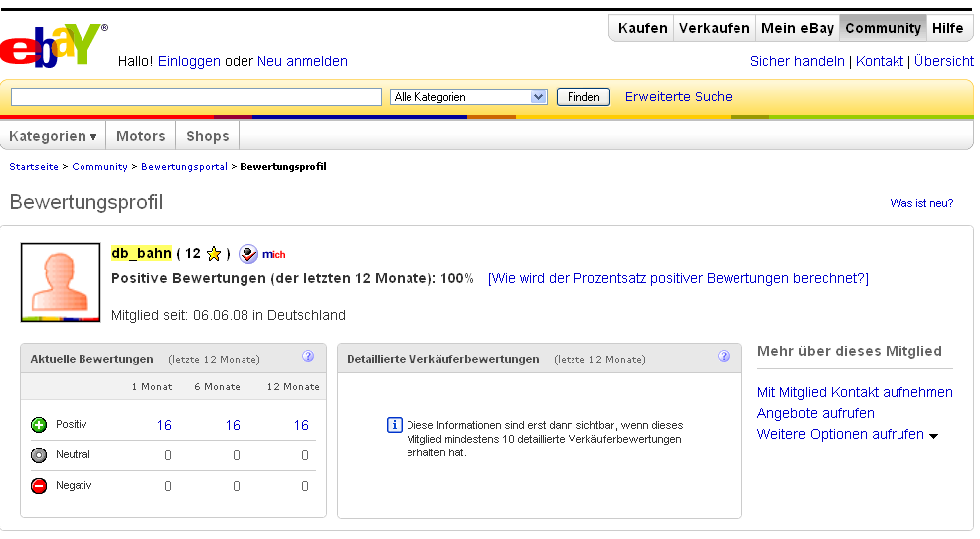The width and height of the screenshot is (980, 539).
Task: Click the Negativ row label
Action: pos(74,485)
